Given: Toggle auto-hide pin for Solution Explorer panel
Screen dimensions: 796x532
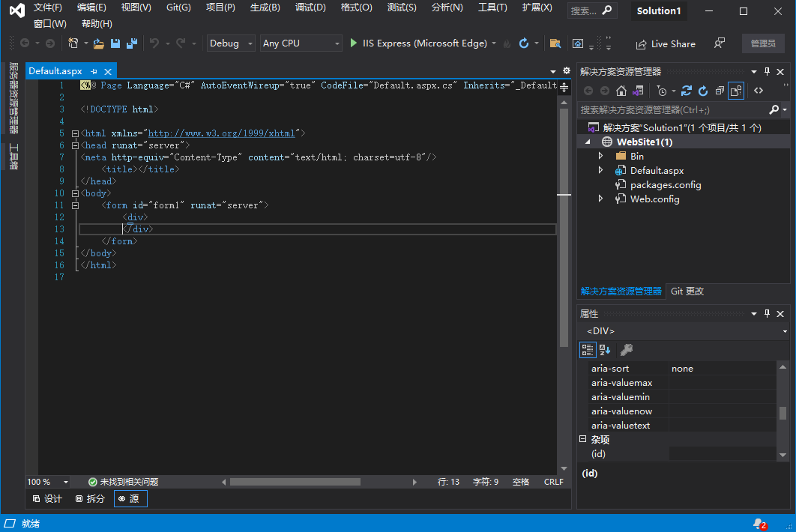Looking at the screenshot, I should pyautogui.click(x=767, y=72).
